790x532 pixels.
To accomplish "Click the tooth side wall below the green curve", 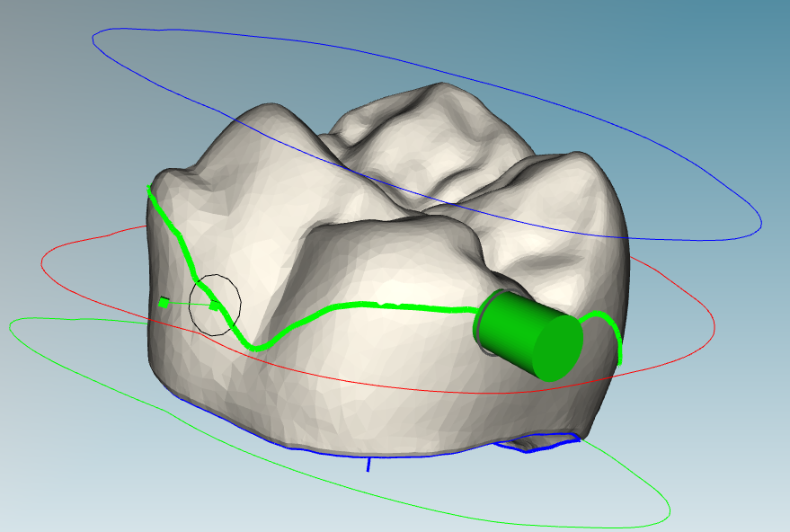I will (x=377, y=386).
